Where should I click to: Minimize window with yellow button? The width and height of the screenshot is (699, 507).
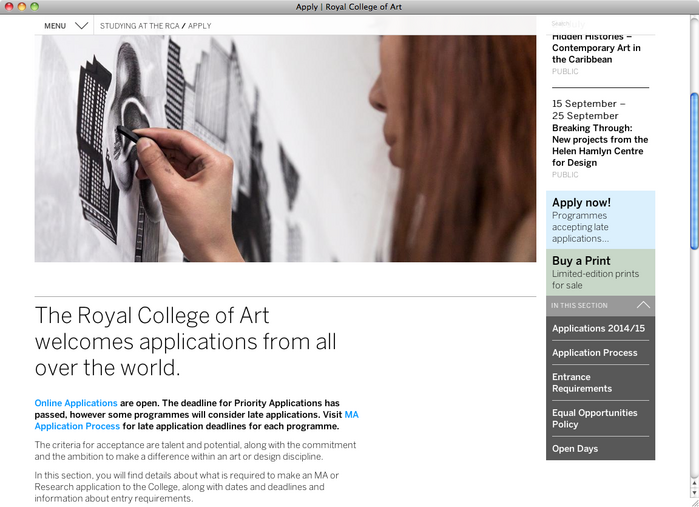point(21,7)
